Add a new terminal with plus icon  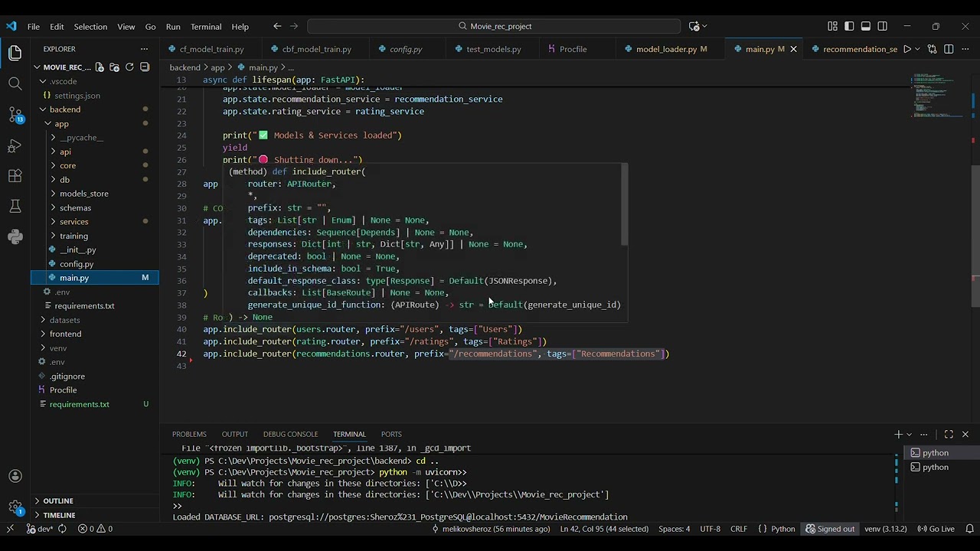tap(898, 434)
